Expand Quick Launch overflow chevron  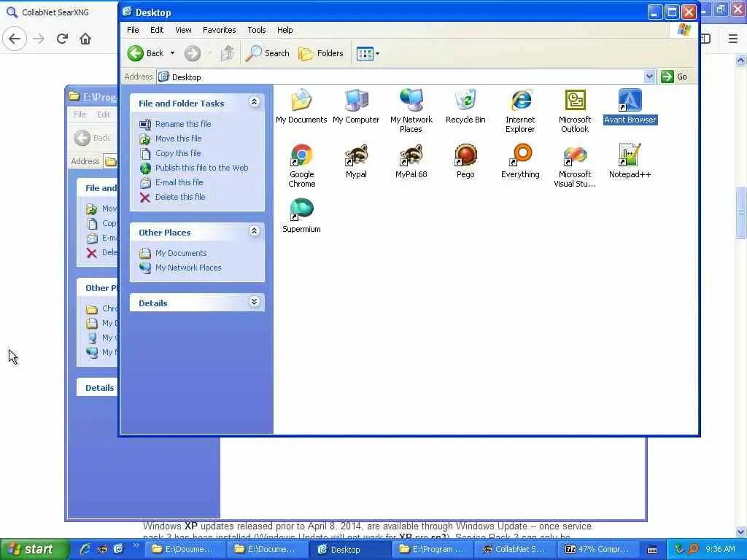[x=136, y=545]
